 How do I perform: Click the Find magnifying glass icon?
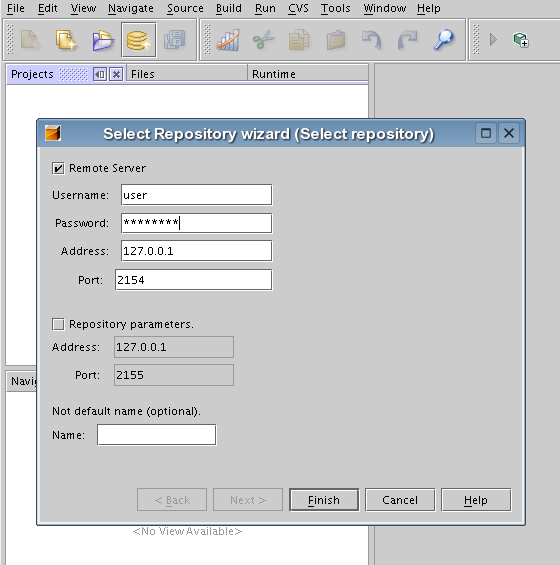[443, 40]
